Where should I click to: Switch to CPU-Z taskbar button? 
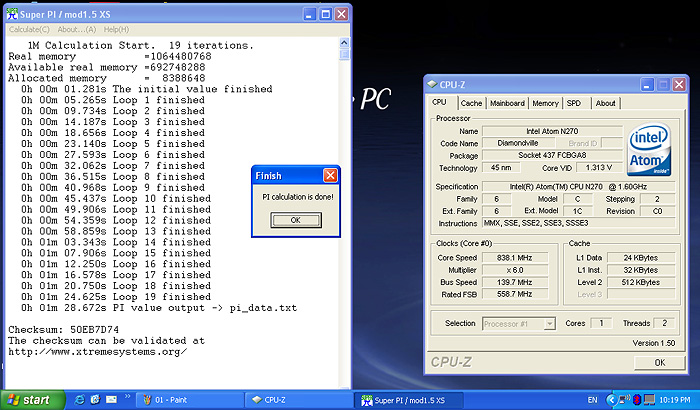pos(300,400)
